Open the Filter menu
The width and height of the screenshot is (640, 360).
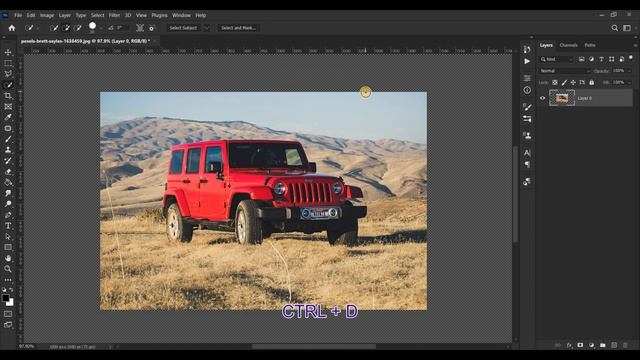(x=114, y=15)
